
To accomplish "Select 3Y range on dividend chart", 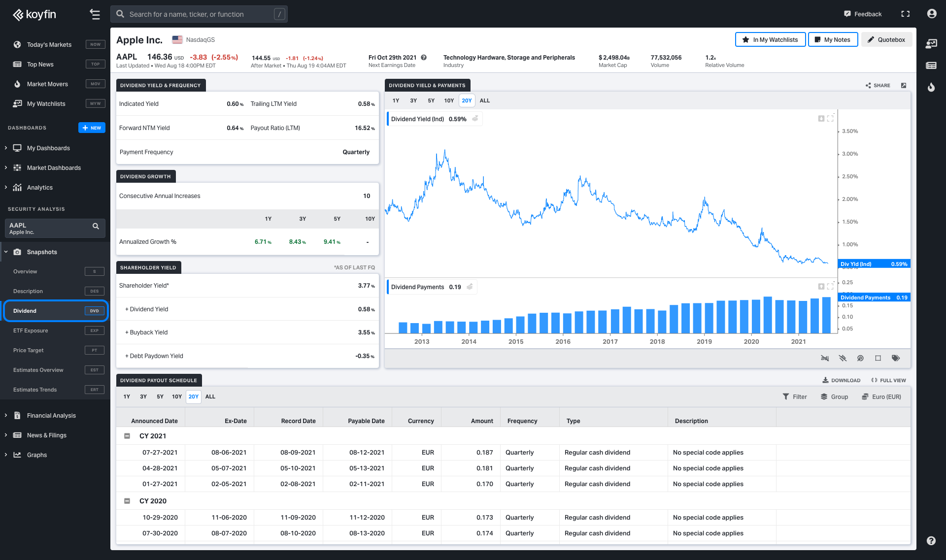I will pos(413,100).
